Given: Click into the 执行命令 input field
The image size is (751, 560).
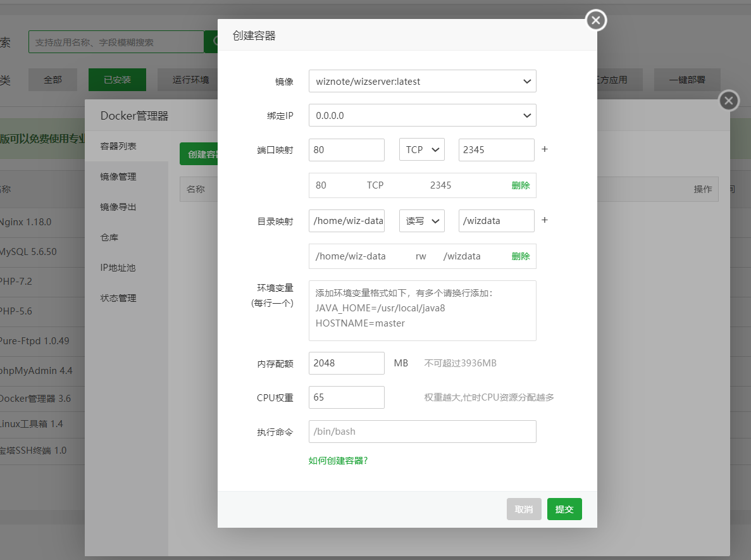Looking at the screenshot, I should coord(422,432).
